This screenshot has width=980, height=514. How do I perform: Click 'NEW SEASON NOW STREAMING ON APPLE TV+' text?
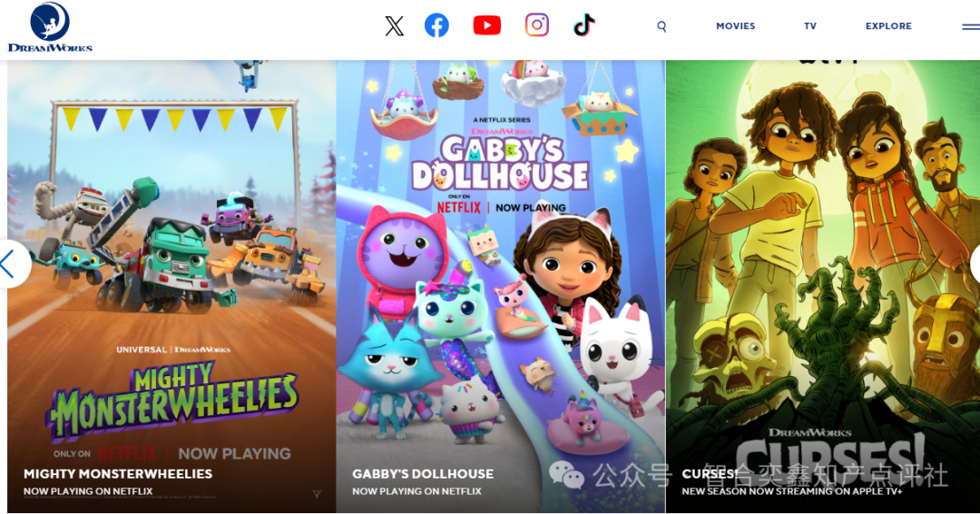[x=792, y=491]
